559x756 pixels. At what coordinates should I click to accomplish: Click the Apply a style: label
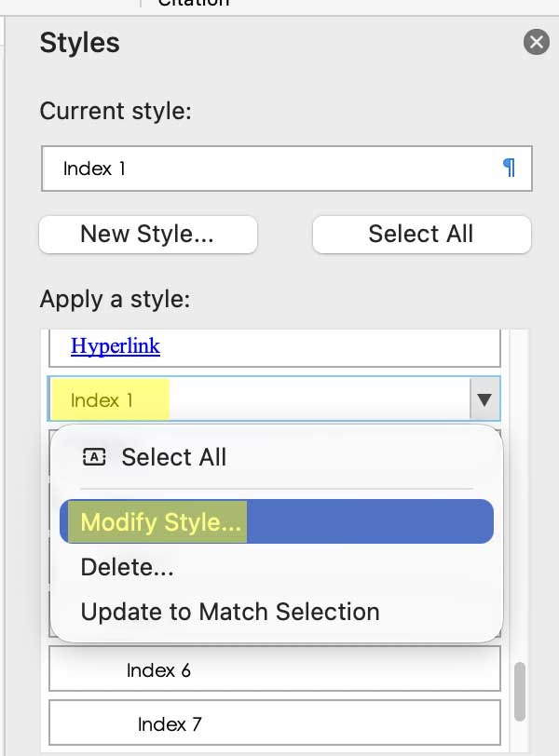tap(115, 300)
